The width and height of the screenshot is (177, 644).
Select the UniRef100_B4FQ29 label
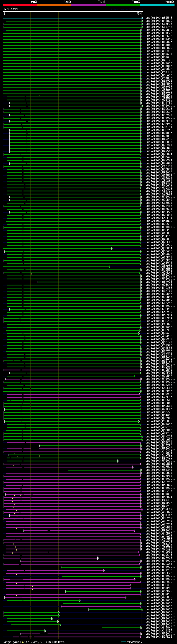click(159, 48)
